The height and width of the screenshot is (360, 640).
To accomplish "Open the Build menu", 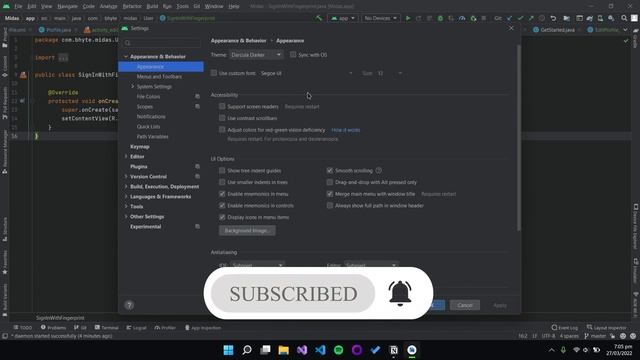I will 152,6.
